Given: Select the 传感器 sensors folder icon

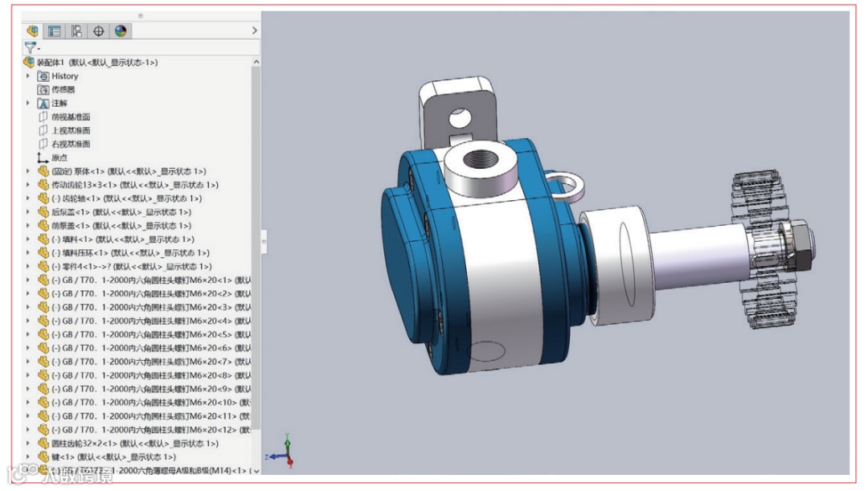Looking at the screenshot, I should [x=43, y=90].
